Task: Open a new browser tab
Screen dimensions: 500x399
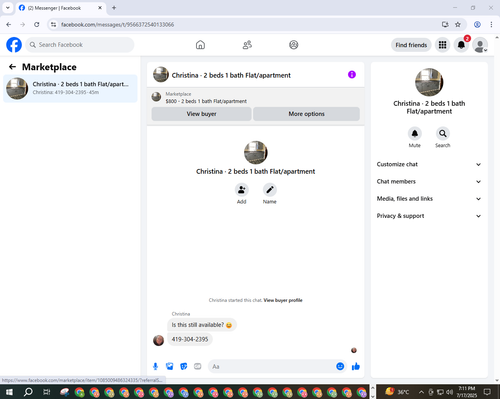Action: pyautogui.click(x=114, y=8)
